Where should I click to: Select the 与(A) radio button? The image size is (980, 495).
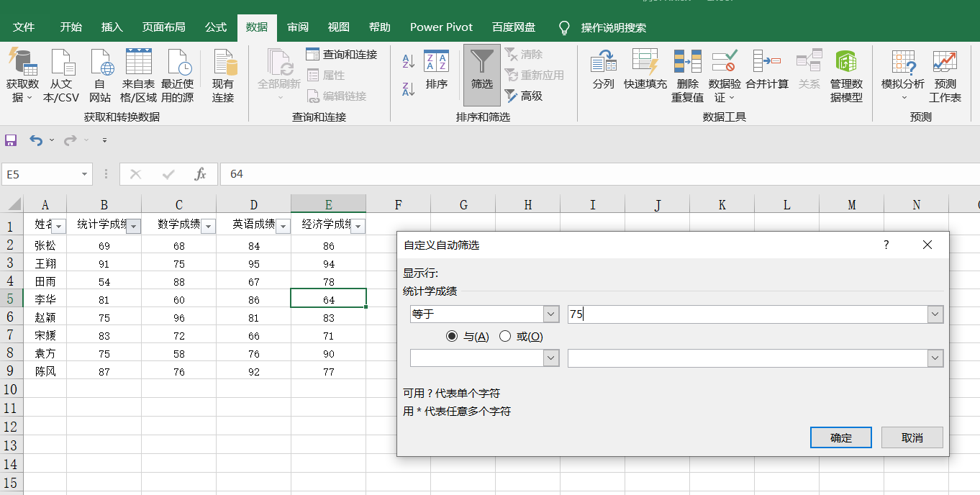pyautogui.click(x=452, y=336)
